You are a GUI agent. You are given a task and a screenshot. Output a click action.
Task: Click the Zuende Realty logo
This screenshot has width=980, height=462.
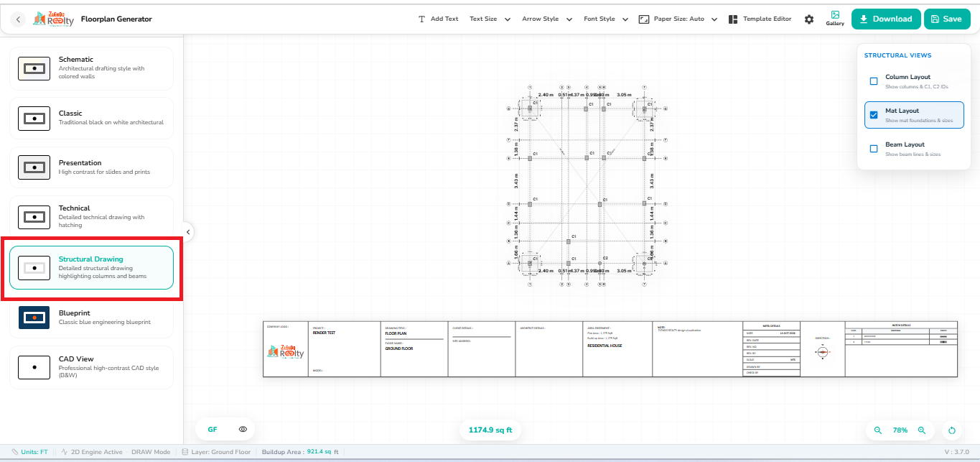click(53, 19)
